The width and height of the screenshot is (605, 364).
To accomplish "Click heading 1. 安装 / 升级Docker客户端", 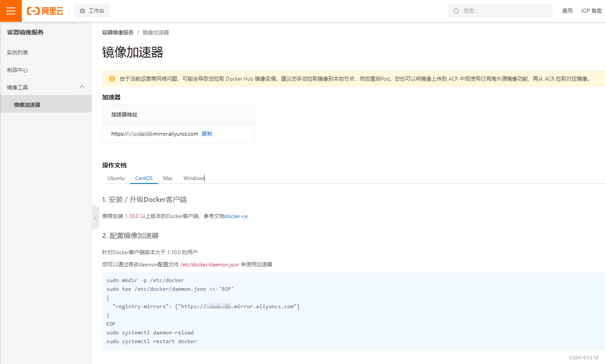I will click(144, 200).
